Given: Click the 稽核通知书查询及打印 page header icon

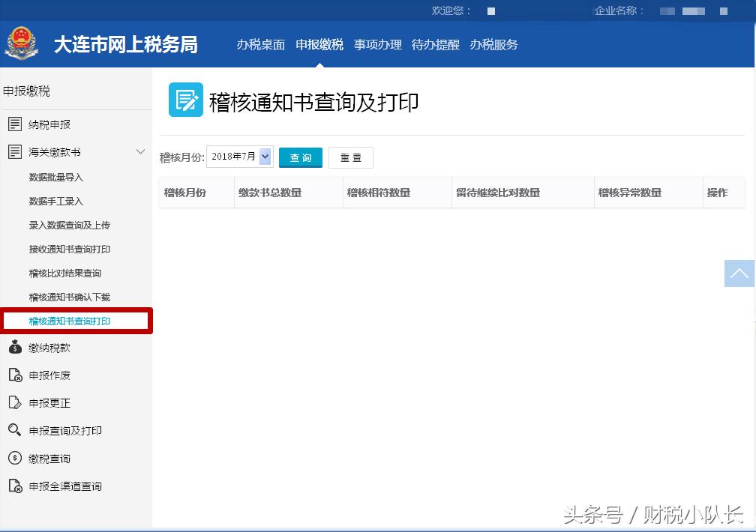Looking at the screenshot, I should [185, 100].
